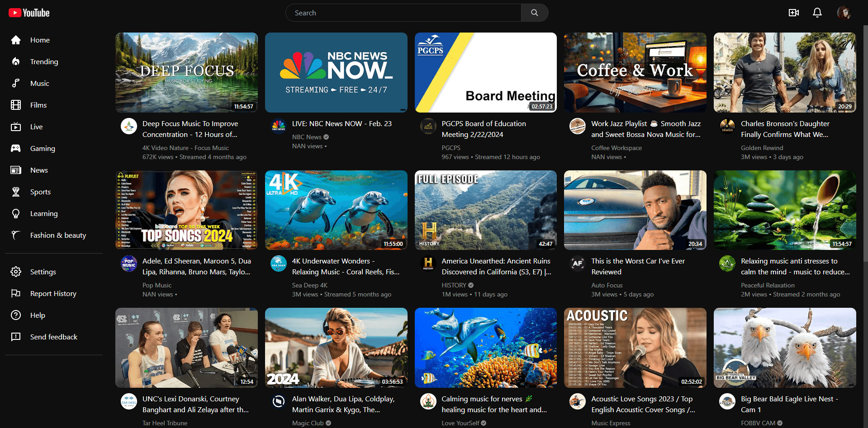Image resolution: width=868 pixels, height=428 pixels.
Task: Open Sports from the sidebar
Action: coord(40,192)
